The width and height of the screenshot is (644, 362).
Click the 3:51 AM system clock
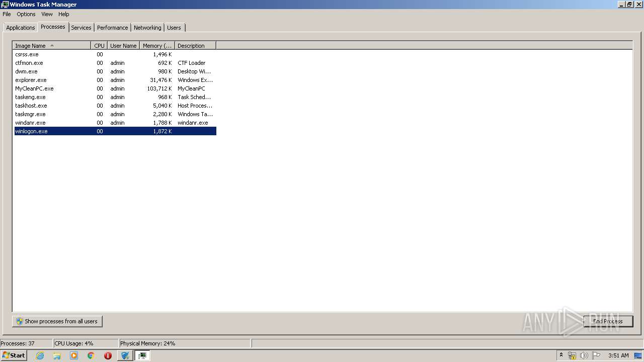618,355
